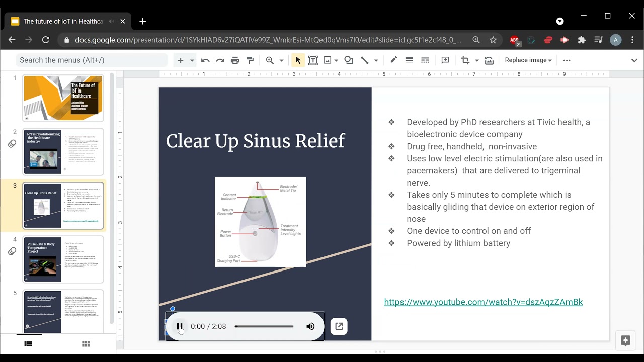Viewport: 644px width, 362px height.
Task: Select the Shape tool
Action: pyautogui.click(x=349, y=60)
